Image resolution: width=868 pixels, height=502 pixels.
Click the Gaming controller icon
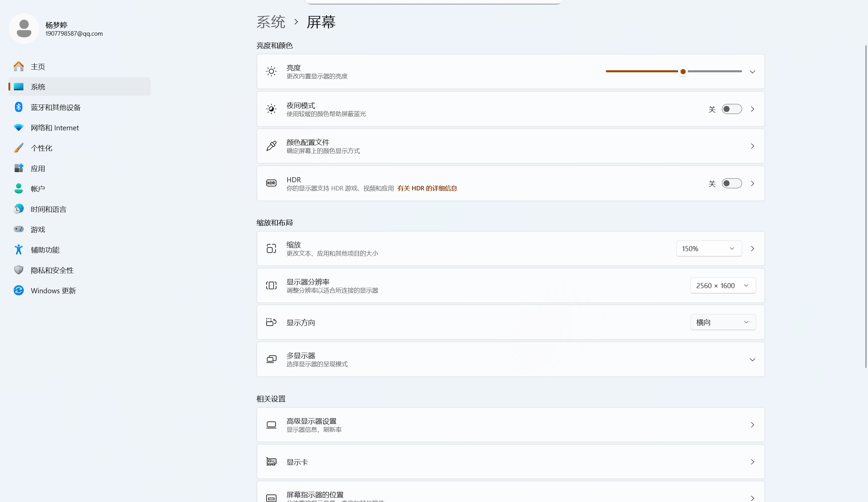tap(19, 229)
